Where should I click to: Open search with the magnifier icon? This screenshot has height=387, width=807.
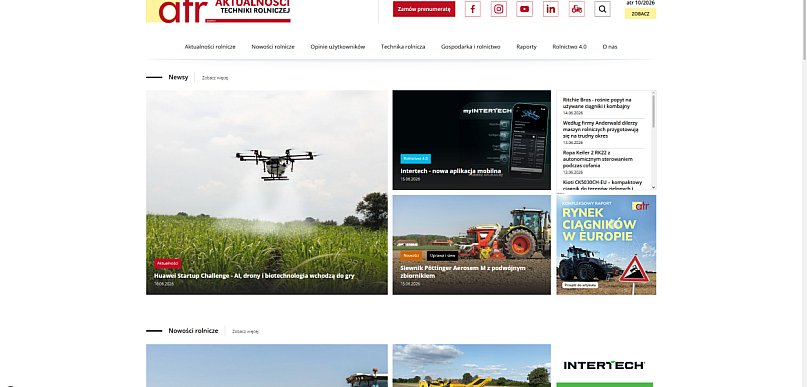pos(603,9)
